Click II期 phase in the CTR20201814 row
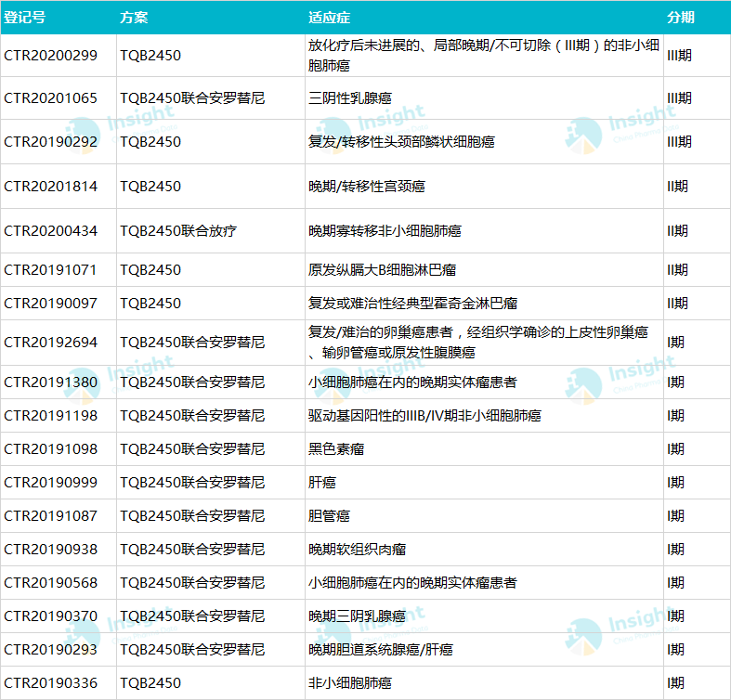731x700 pixels. [677, 187]
